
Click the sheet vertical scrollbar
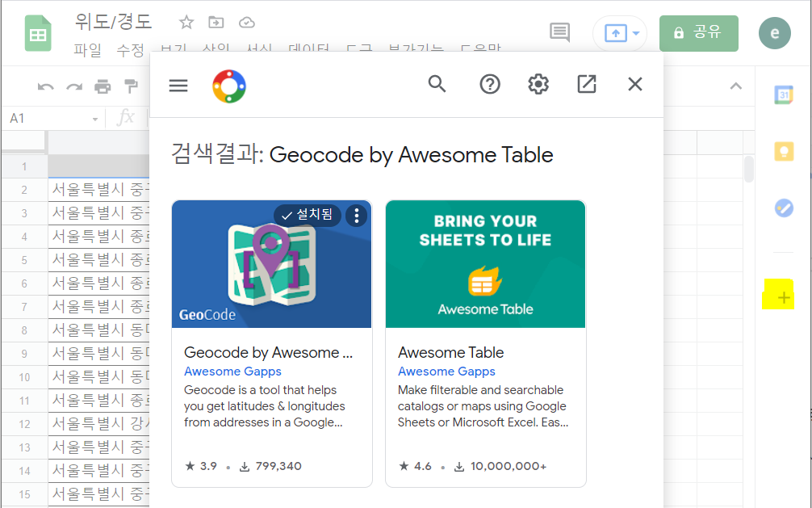coord(748,170)
